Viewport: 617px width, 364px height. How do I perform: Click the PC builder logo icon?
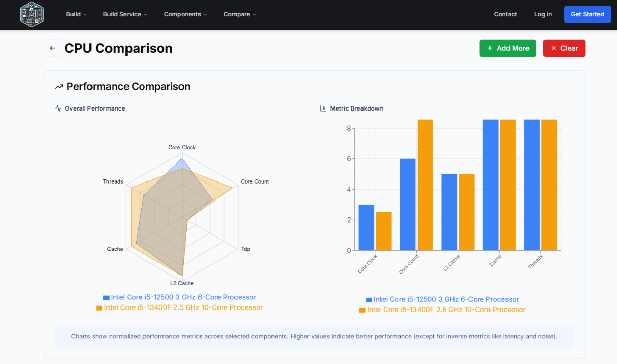point(32,14)
